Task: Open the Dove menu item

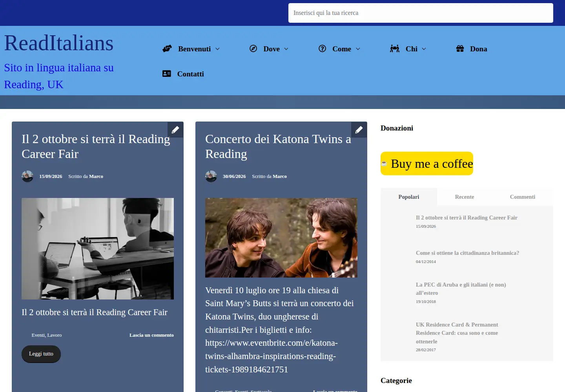Action: coord(272,49)
